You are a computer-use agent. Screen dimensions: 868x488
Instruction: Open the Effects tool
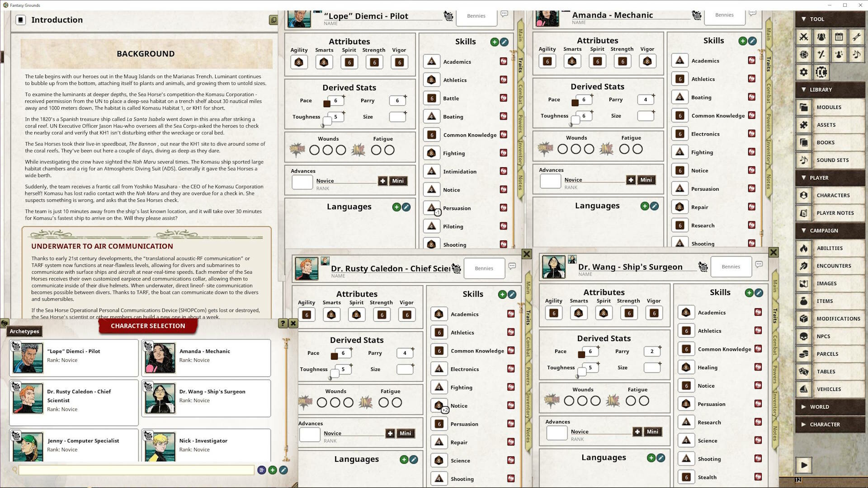[839, 55]
